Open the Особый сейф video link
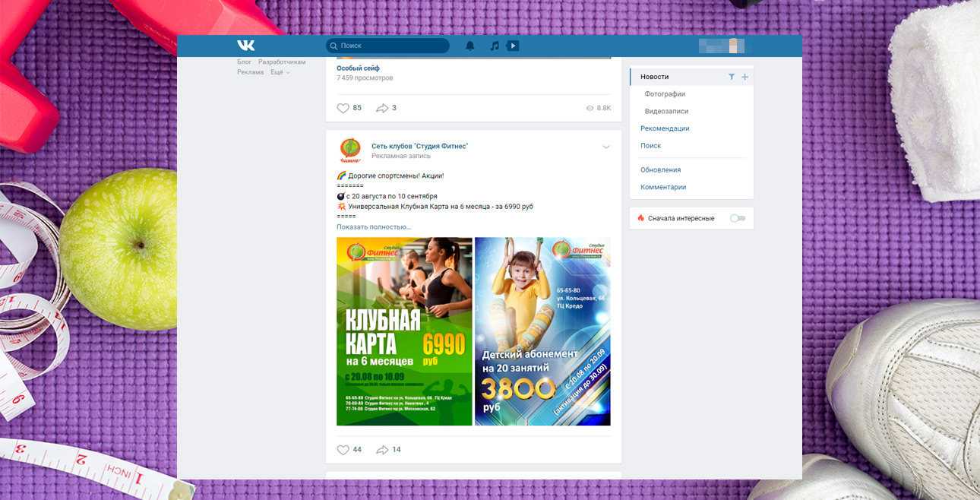Viewport: 980px width, 500px height. (x=358, y=68)
